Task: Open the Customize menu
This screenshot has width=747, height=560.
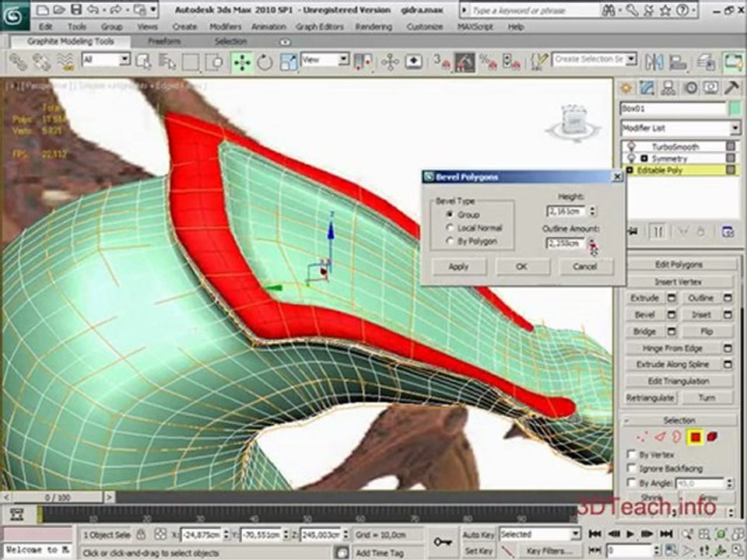Action: click(425, 27)
